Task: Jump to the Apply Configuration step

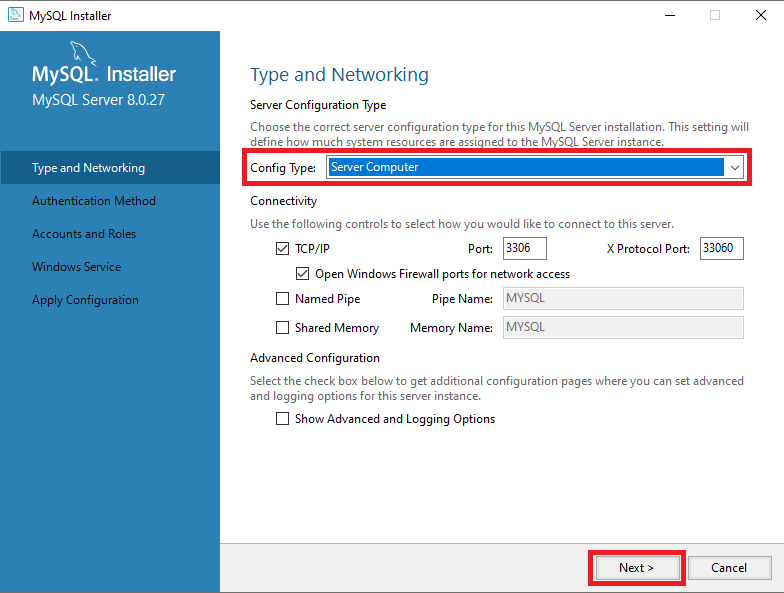Action: coord(85,300)
